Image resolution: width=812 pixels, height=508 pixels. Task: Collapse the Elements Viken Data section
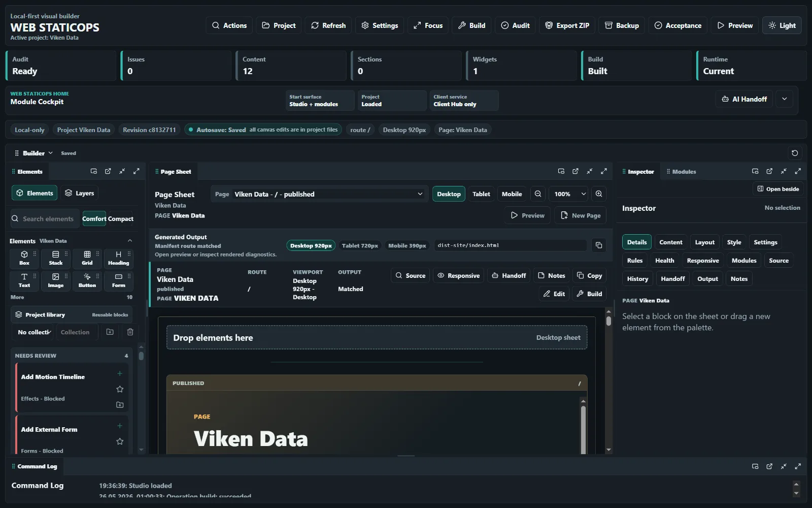130,241
